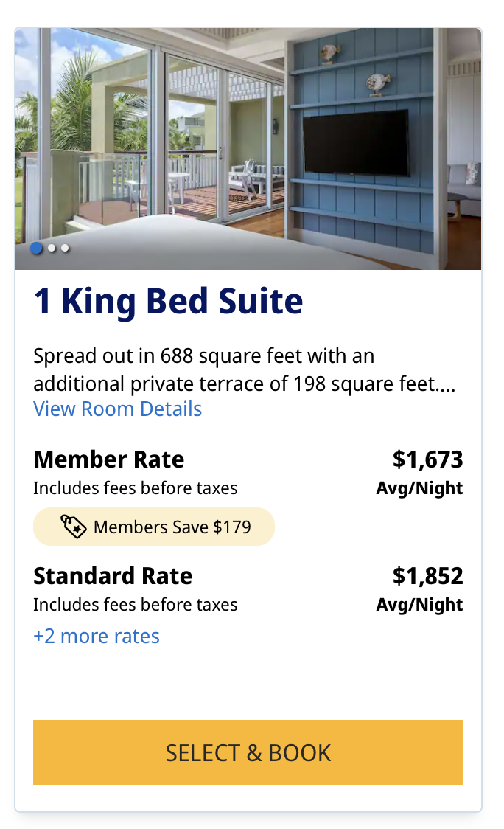The image size is (504, 829).
Task: Select the first photo carousel dot
Action: coord(37,249)
